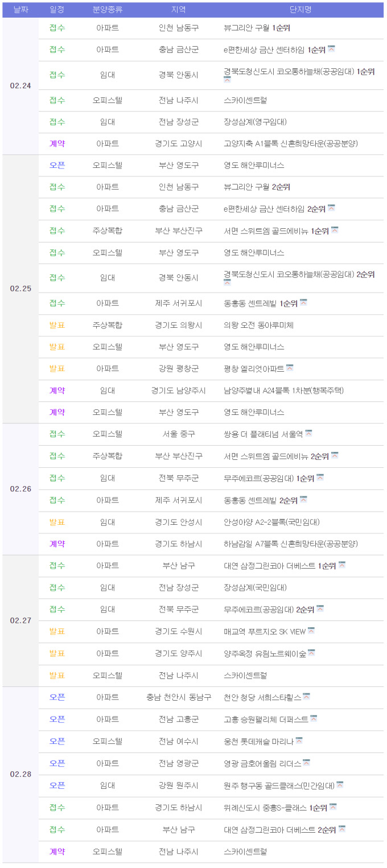Open homepage icon beside e편한세상 금산 센터하임 1순위
Image resolution: width=387 pixels, height=868 pixels.
click(331, 49)
